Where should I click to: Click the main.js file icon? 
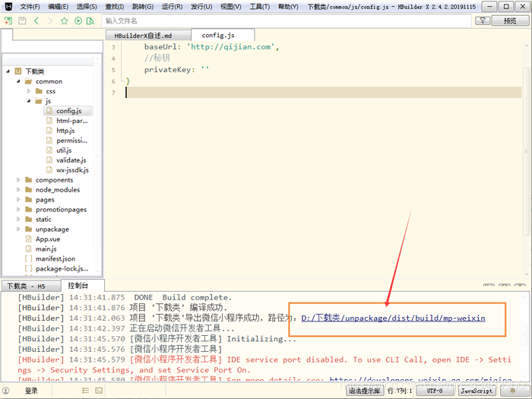pyautogui.click(x=29, y=249)
